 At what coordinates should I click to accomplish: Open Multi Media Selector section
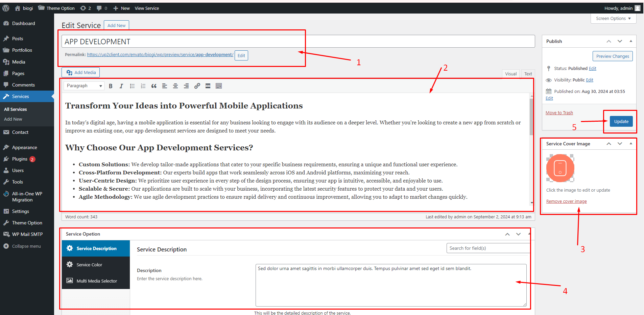tap(96, 281)
